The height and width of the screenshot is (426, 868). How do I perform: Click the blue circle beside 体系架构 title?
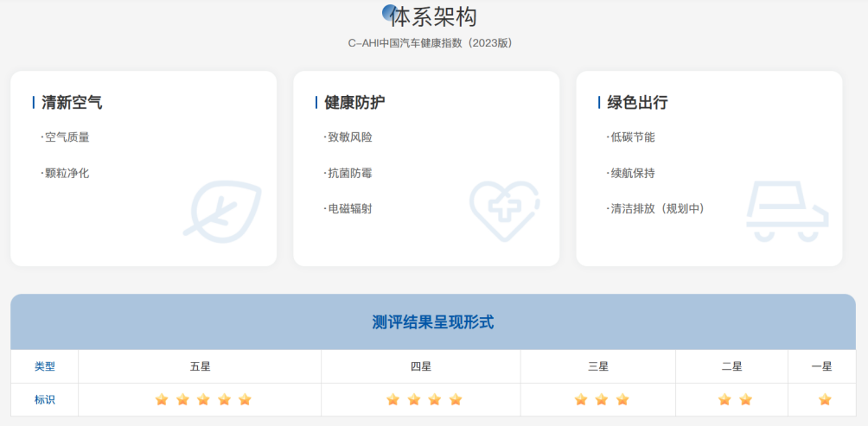point(390,12)
